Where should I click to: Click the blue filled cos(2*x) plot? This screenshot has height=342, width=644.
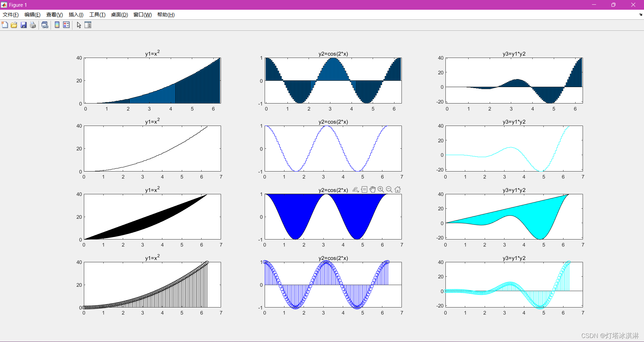(333, 217)
